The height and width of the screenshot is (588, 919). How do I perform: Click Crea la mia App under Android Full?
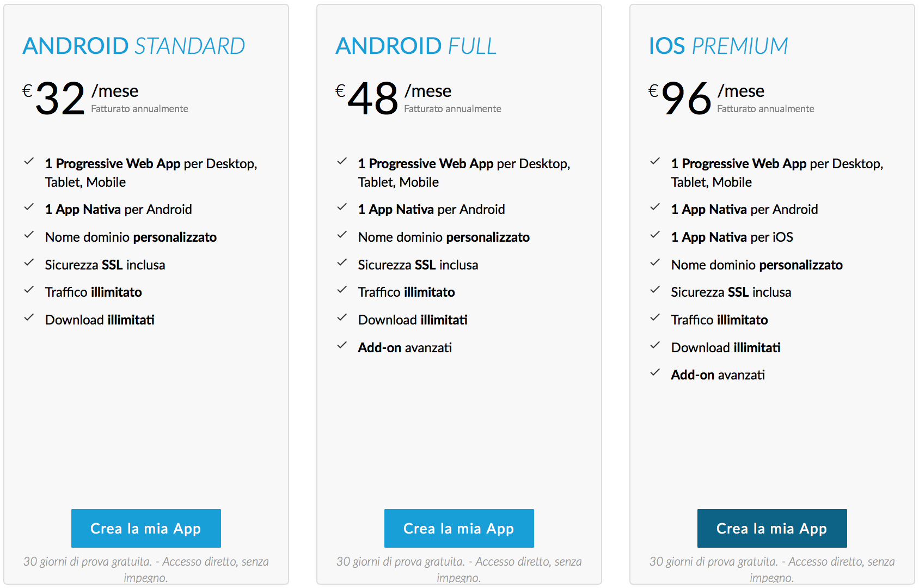click(459, 528)
